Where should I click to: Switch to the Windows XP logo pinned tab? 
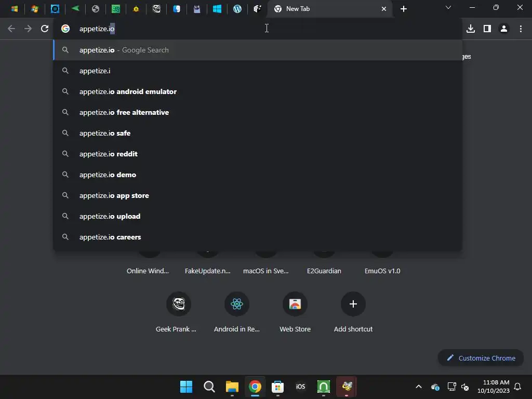pyautogui.click(x=35, y=9)
